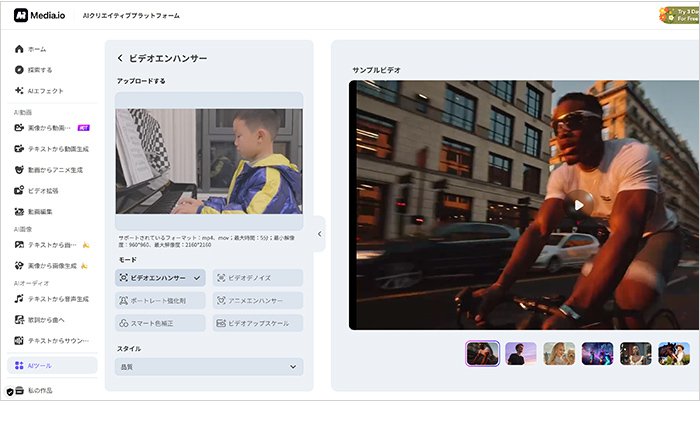Open the スタイル dropdown showing 品質
Screen dimensions: 700x425
pos(209,367)
